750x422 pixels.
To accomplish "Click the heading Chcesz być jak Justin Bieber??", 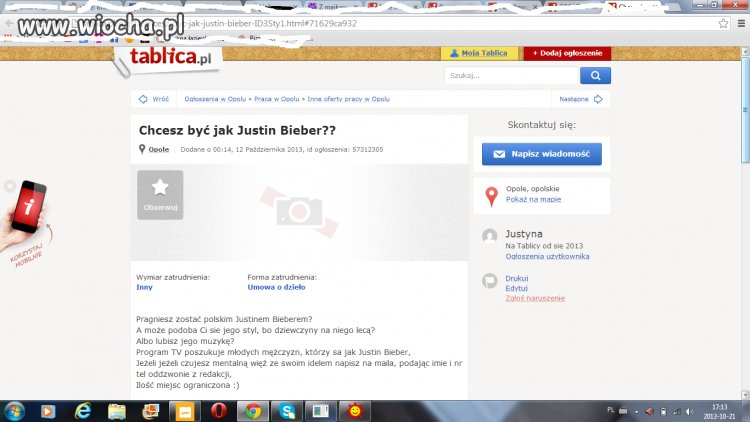I will point(237,130).
